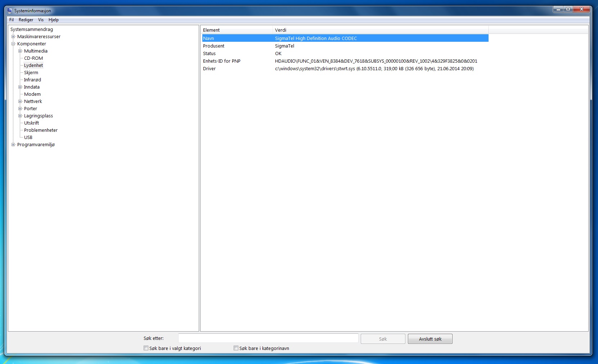Click the HDAUDIO\FUNC_01 PNP ID value
The height and width of the screenshot is (364, 598).
coord(376,61)
